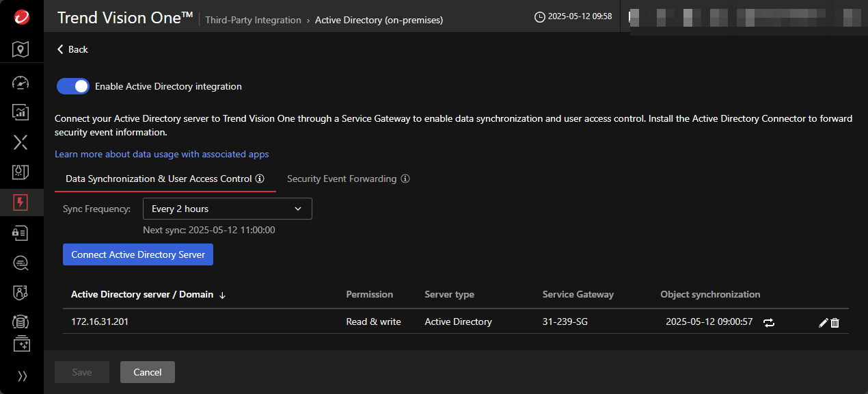Open the magnifier search sidebar icon
868x394 pixels.
(x=21, y=263)
